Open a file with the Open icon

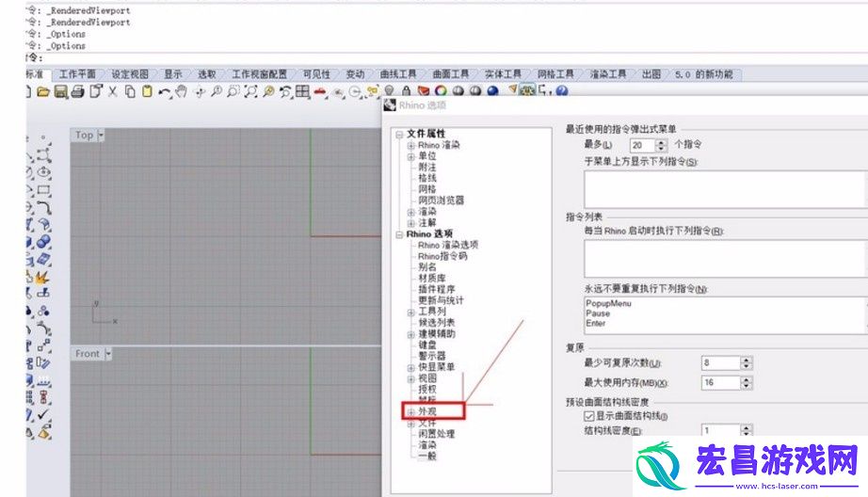pyautogui.click(x=43, y=91)
